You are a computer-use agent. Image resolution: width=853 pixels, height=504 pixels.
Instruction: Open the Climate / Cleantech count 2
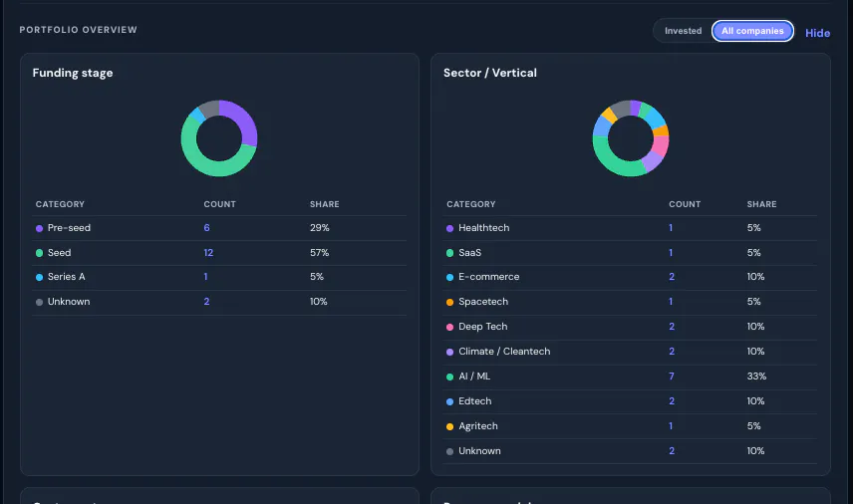[672, 352]
